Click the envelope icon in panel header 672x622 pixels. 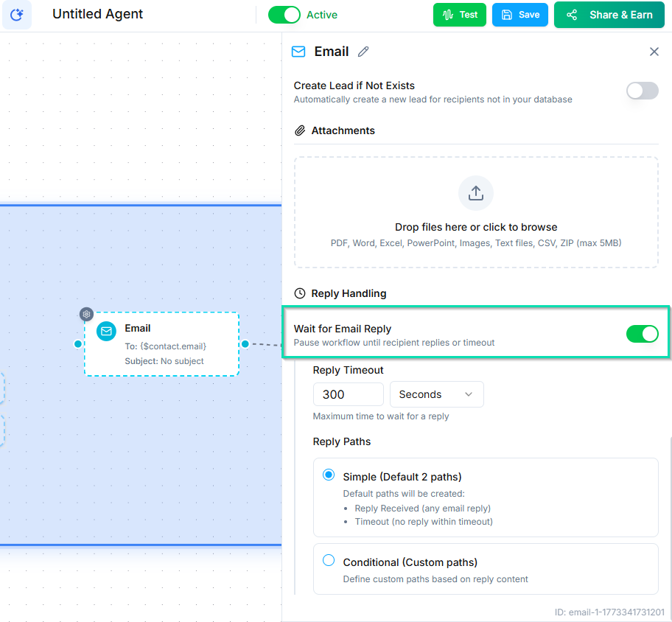(298, 52)
